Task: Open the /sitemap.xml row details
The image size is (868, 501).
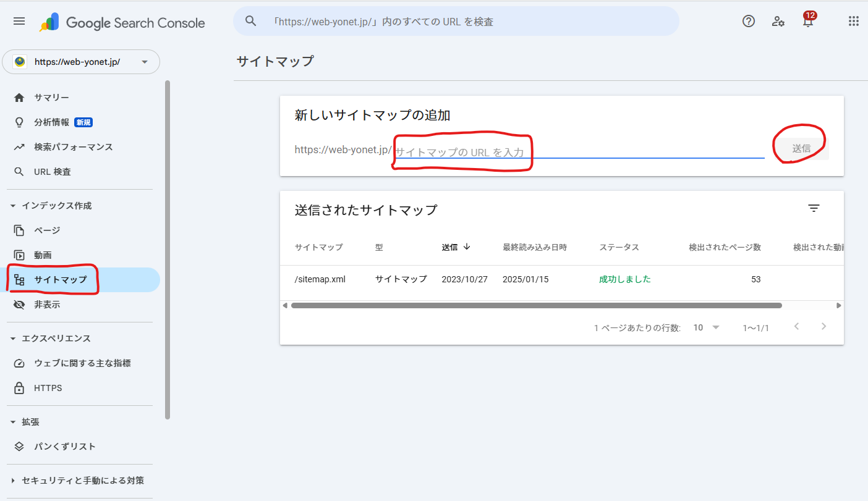Action: click(320, 279)
